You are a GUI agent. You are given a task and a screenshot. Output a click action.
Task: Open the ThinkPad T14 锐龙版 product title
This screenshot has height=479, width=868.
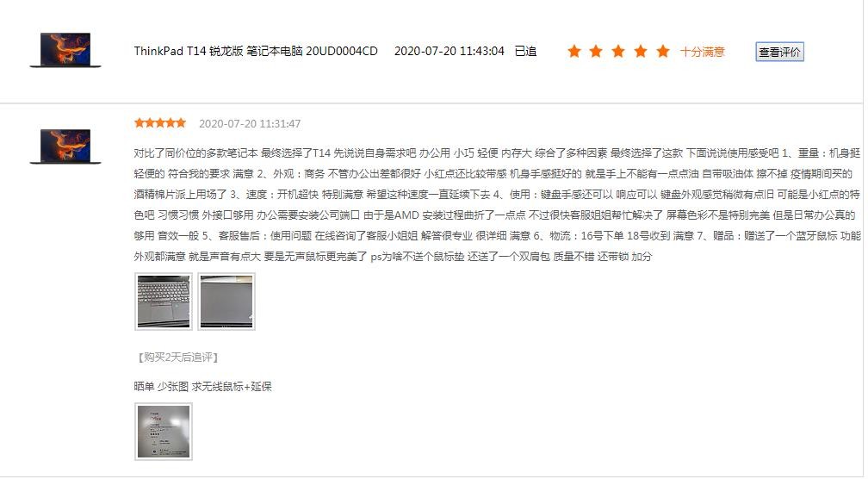pyautogui.click(x=256, y=51)
